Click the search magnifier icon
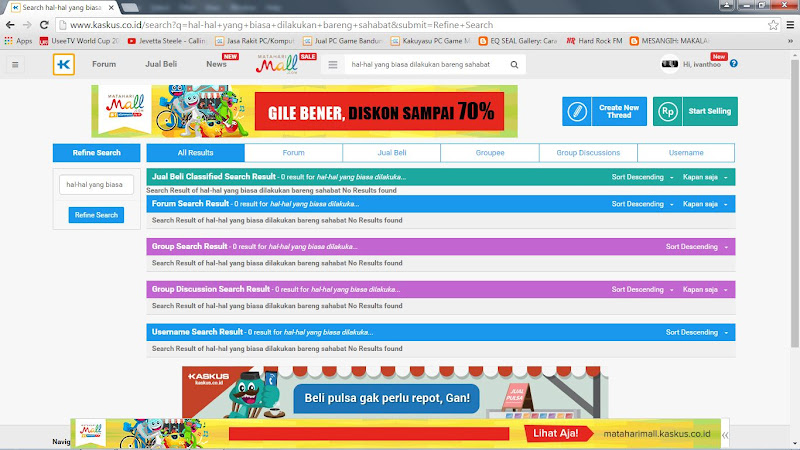Image resolution: width=800 pixels, height=450 pixels. click(514, 65)
